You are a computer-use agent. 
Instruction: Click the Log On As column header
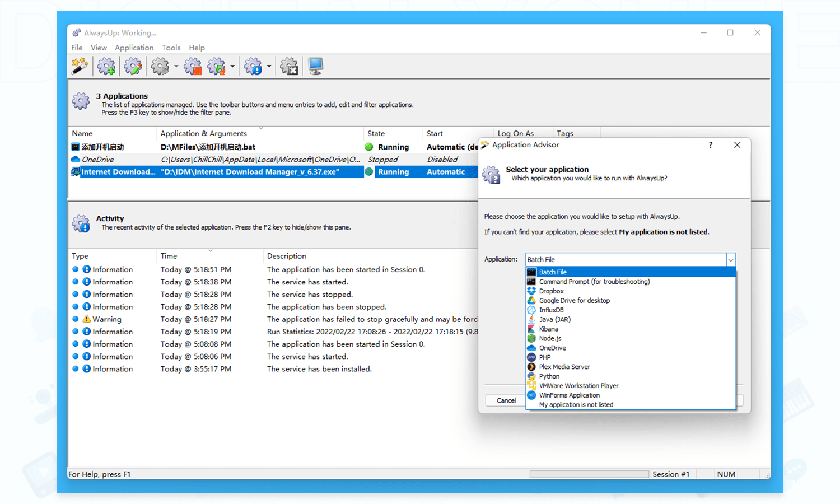click(x=516, y=133)
